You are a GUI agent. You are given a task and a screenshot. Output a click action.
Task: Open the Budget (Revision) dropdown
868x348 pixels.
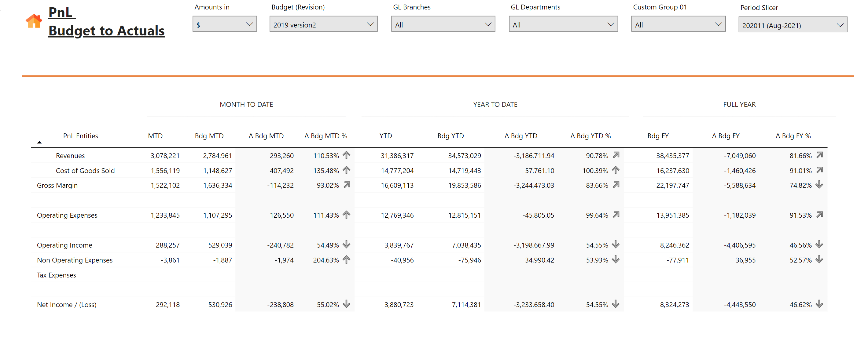point(323,24)
